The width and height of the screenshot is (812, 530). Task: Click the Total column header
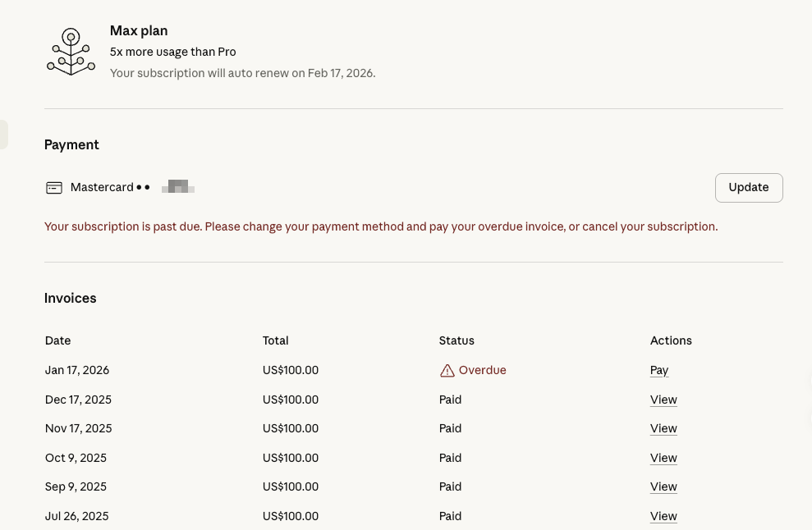(276, 340)
